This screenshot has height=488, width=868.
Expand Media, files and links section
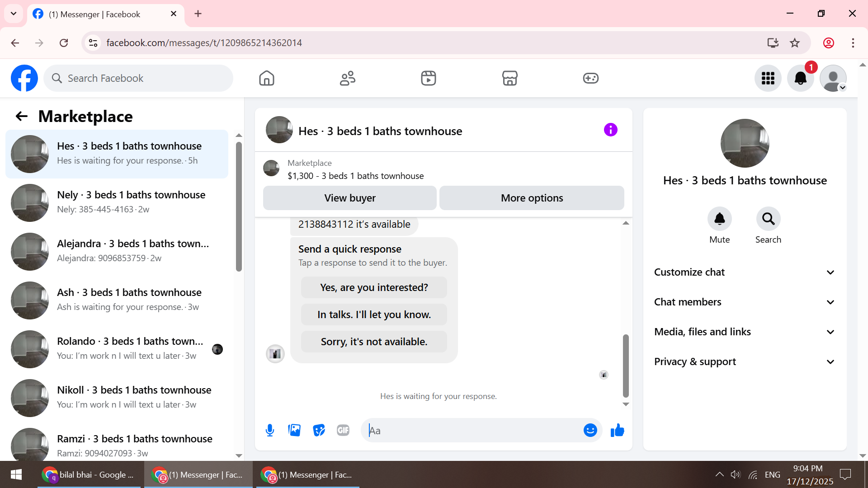[x=744, y=332]
